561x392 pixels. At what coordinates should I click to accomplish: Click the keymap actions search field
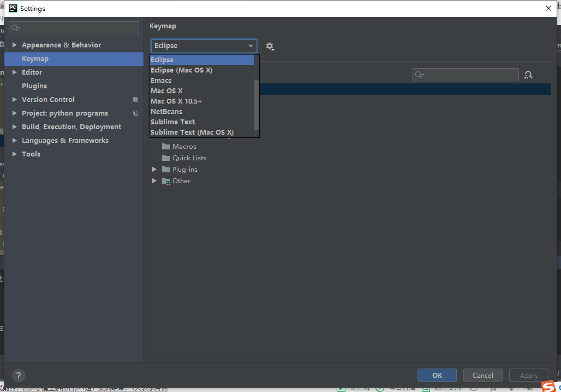pyautogui.click(x=465, y=75)
